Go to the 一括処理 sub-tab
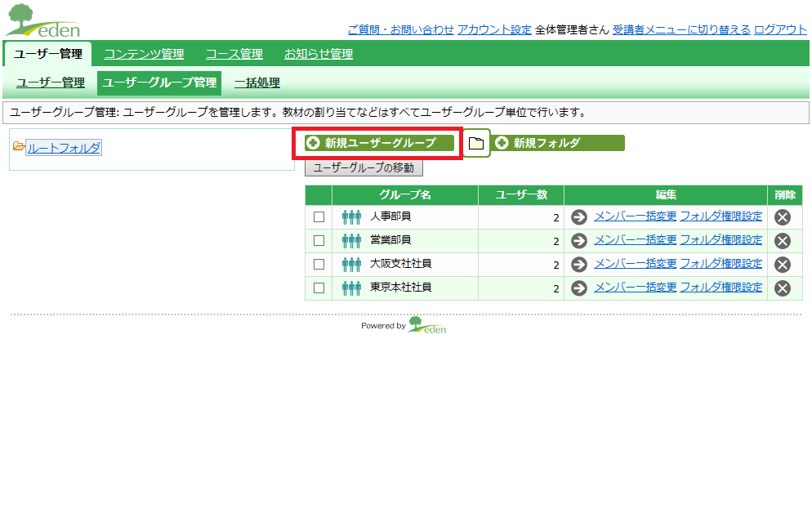Viewport: 812px width, 513px height. click(x=257, y=83)
